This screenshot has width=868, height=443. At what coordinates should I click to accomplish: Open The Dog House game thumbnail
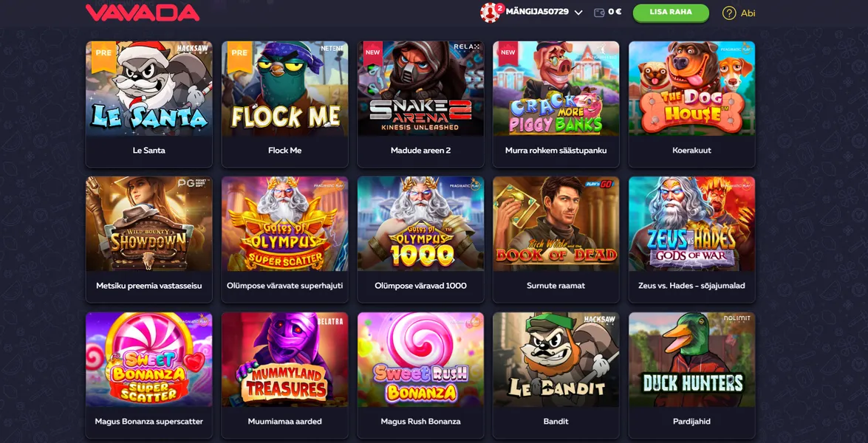pos(692,89)
